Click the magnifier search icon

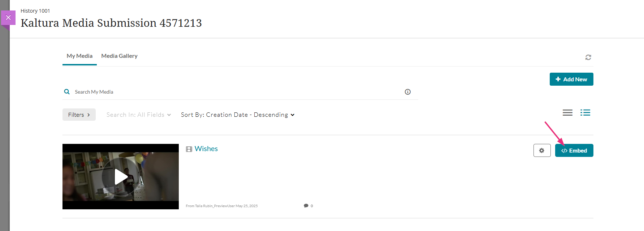coord(67,92)
